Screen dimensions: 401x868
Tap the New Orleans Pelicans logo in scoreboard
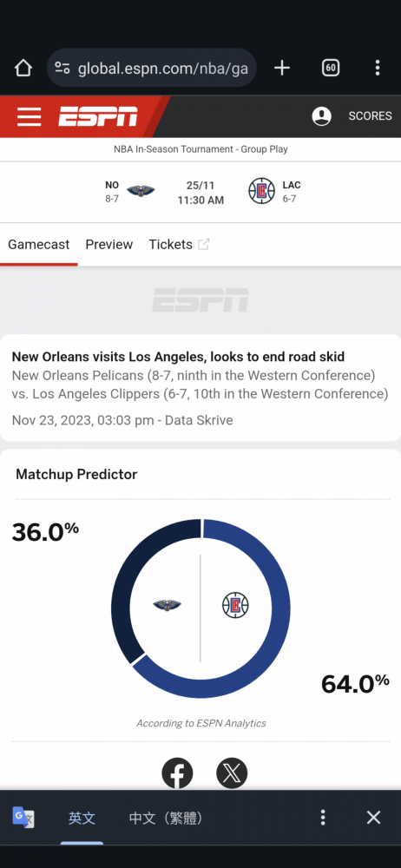(141, 191)
